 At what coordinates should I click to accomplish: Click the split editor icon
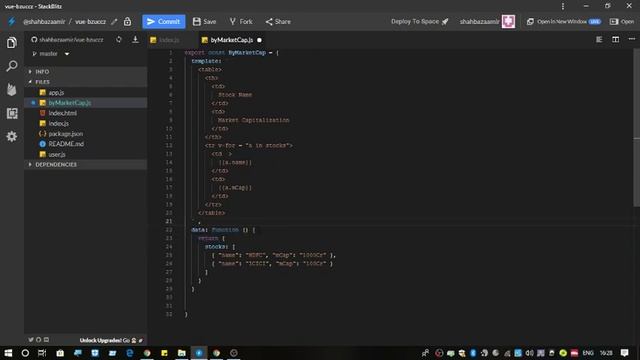(616, 40)
